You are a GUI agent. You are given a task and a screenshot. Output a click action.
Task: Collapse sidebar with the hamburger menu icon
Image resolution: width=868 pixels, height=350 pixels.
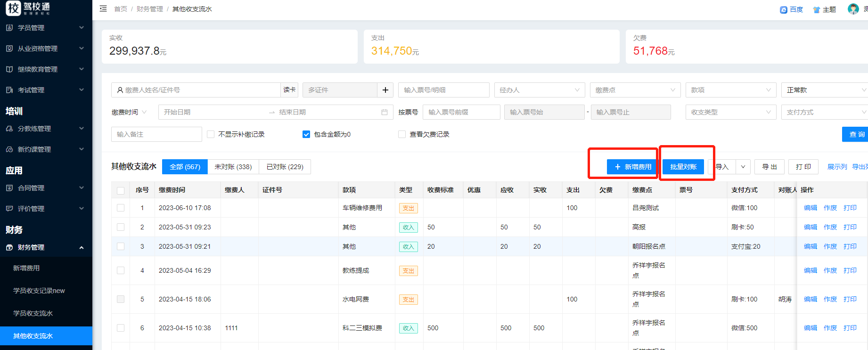coord(103,9)
